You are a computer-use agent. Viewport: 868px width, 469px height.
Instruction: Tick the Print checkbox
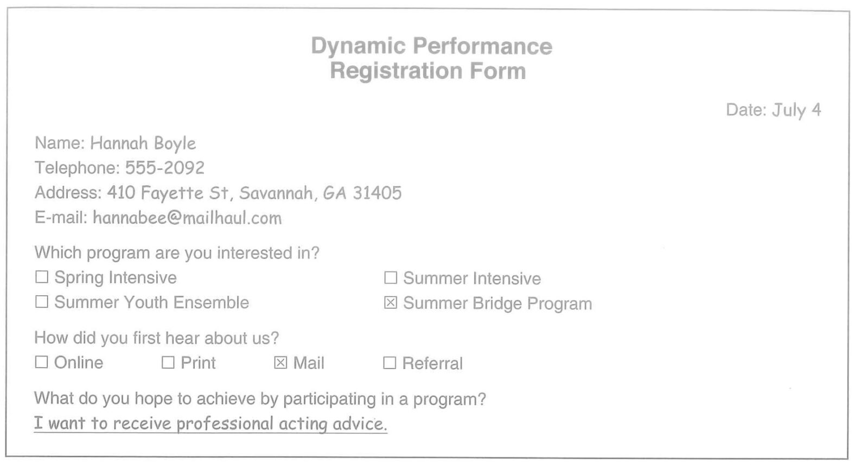(168, 362)
